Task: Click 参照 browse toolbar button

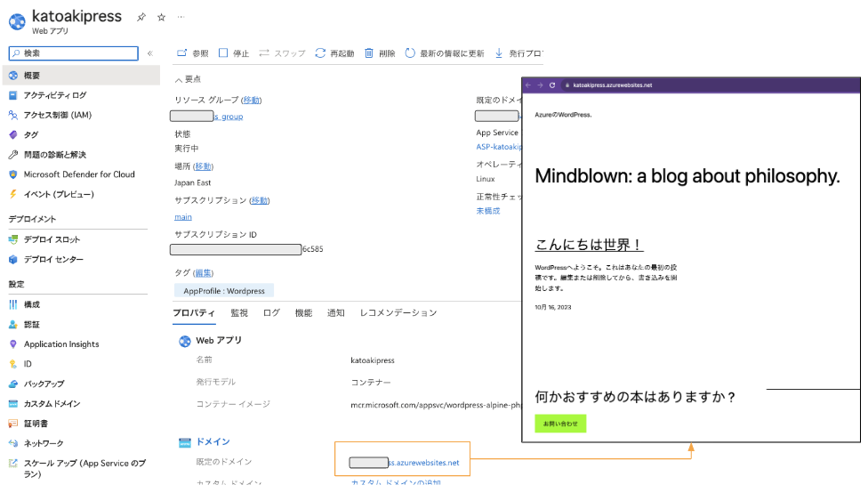Action: point(193,53)
